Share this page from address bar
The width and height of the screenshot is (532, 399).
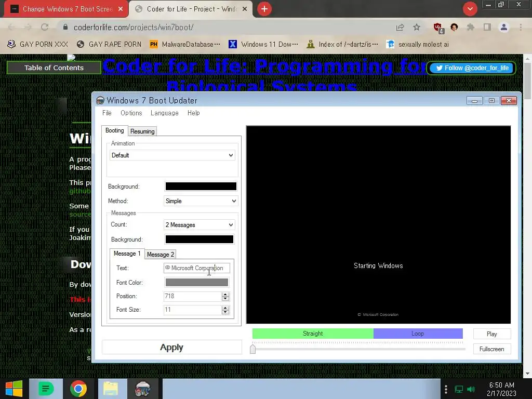click(x=400, y=27)
